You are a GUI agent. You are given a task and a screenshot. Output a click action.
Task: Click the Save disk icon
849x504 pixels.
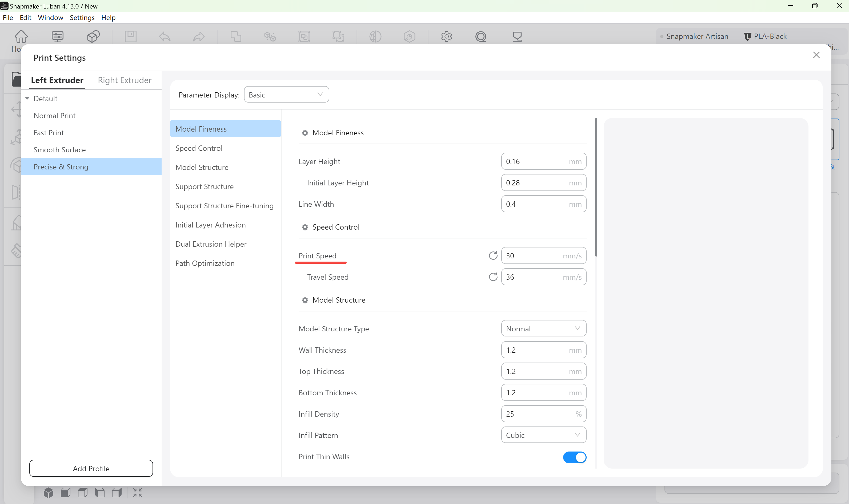[x=130, y=36]
